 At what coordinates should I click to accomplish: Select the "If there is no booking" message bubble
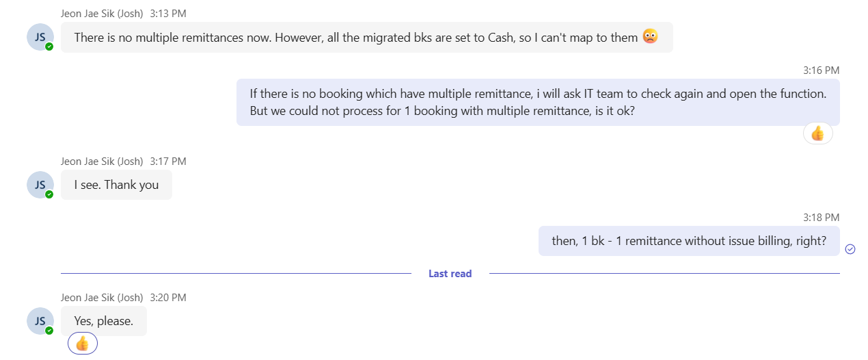[x=537, y=103]
